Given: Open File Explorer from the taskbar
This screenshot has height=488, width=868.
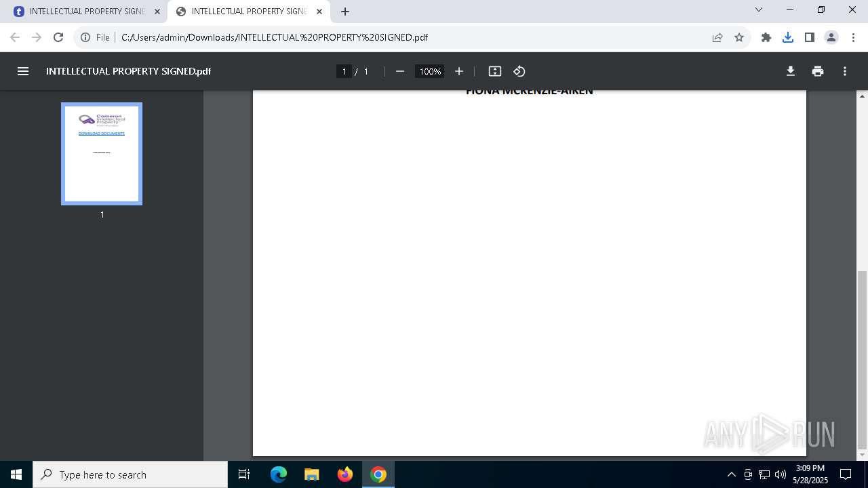Looking at the screenshot, I should click(311, 474).
